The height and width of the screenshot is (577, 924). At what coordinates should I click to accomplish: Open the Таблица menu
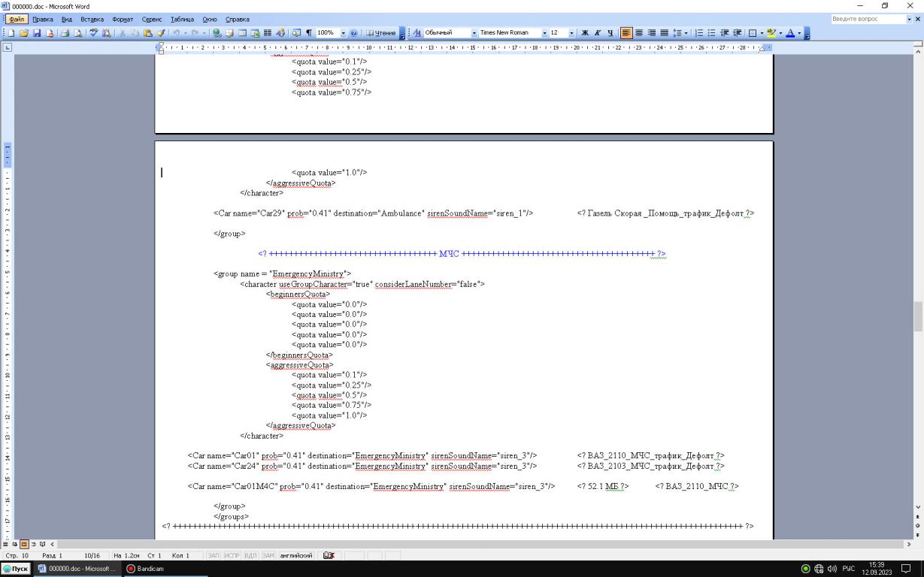[181, 19]
